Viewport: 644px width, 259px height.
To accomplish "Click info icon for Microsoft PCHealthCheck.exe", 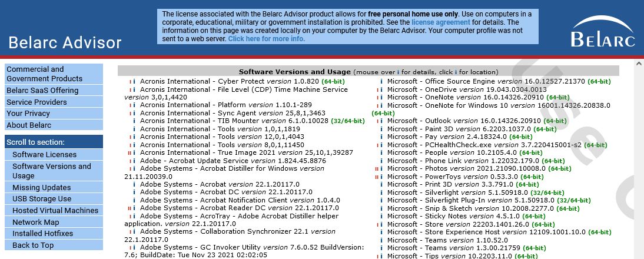I will click(x=381, y=145).
